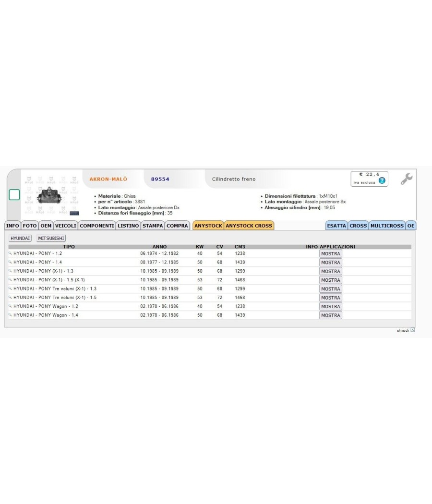The image size is (432, 504).
Task: Open magnifier for PONY (X-1) 1.3 row
Action: coord(10,271)
